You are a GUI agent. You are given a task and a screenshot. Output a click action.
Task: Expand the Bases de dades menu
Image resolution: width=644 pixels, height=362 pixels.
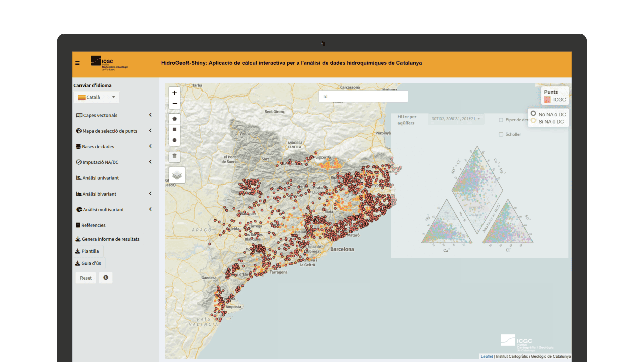tap(114, 147)
